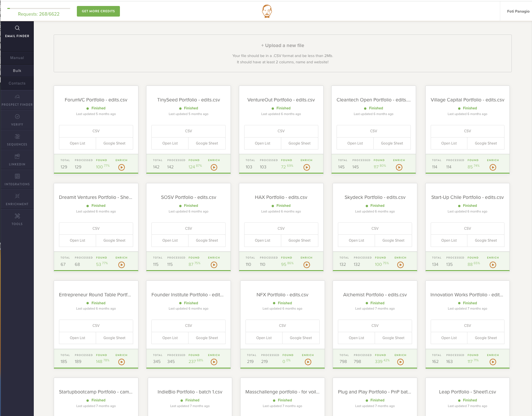Download CSV for Start-Up Chile Portfolio
Viewport: 532px width, 416px height.
(467, 228)
